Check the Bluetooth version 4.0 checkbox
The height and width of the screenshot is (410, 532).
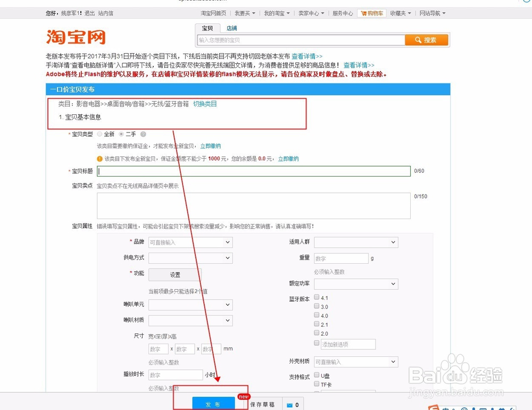(317, 315)
